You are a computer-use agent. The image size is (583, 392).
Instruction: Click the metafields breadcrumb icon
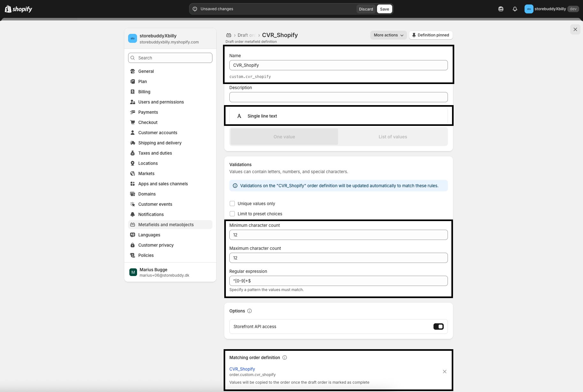pyautogui.click(x=229, y=35)
